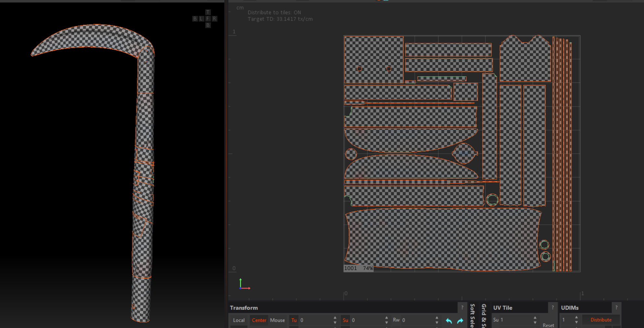644x328 pixels.
Task: Click the blue redo transform arrow
Action: pos(460,321)
